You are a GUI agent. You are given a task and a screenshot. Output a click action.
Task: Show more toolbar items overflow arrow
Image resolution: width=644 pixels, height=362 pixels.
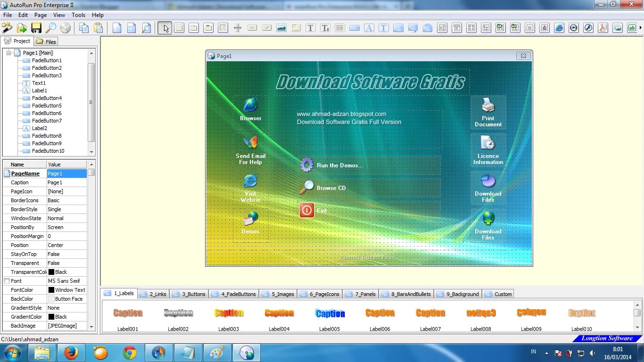tap(641, 28)
